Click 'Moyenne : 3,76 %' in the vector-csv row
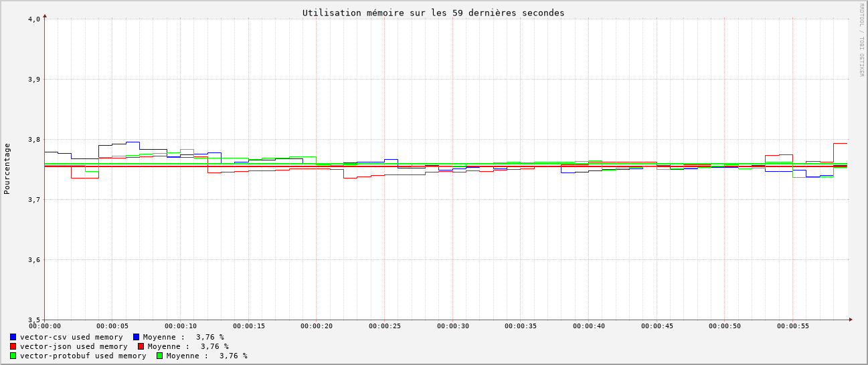The image size is (868, 365). pos(183,337)
